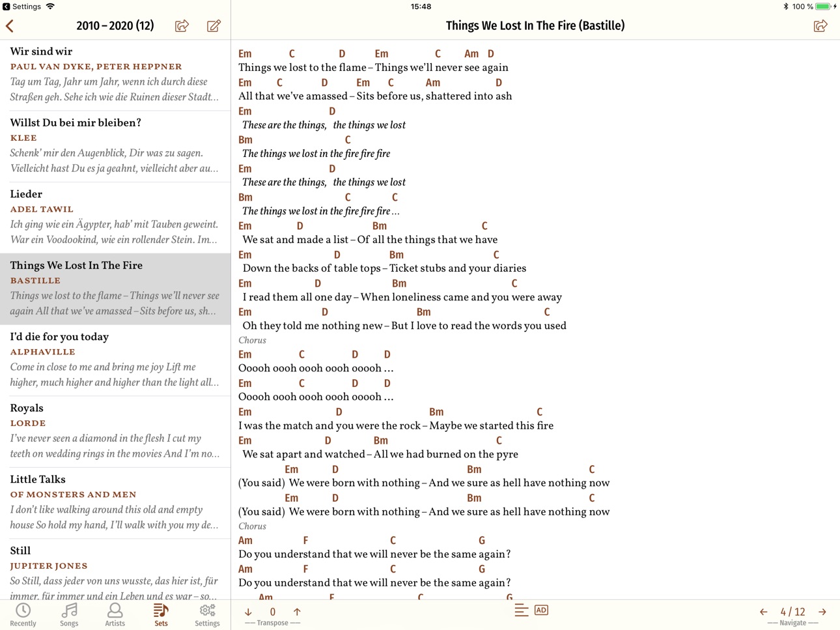Image resolution: width=840 pixels, height=630 pixels.
Task: Tap the clock time 15:48
Action: (421, 7)
